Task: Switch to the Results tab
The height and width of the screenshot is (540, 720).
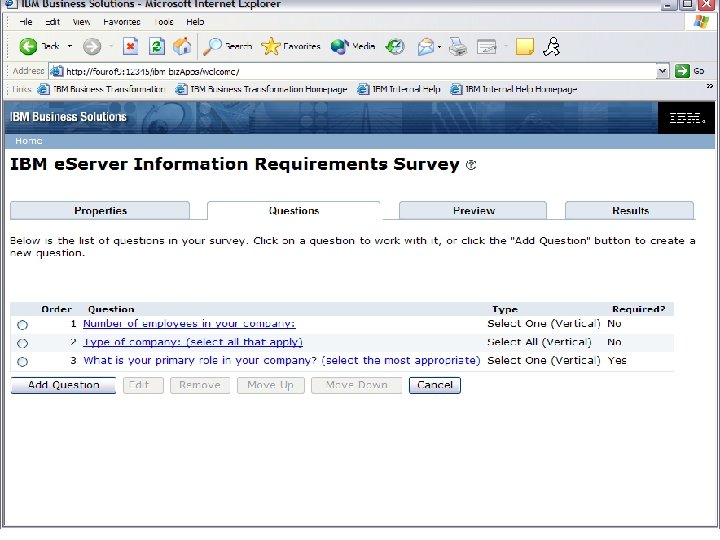Action: 630,211
